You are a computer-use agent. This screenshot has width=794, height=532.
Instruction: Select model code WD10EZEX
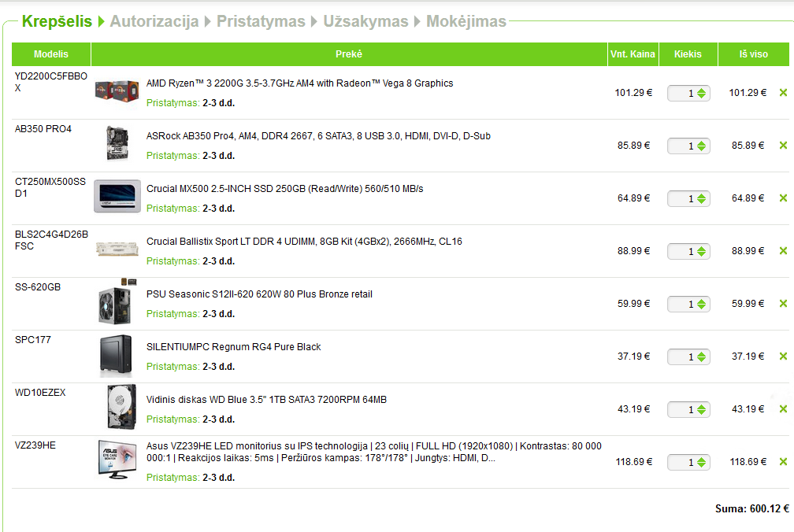(x=40, y=393)
